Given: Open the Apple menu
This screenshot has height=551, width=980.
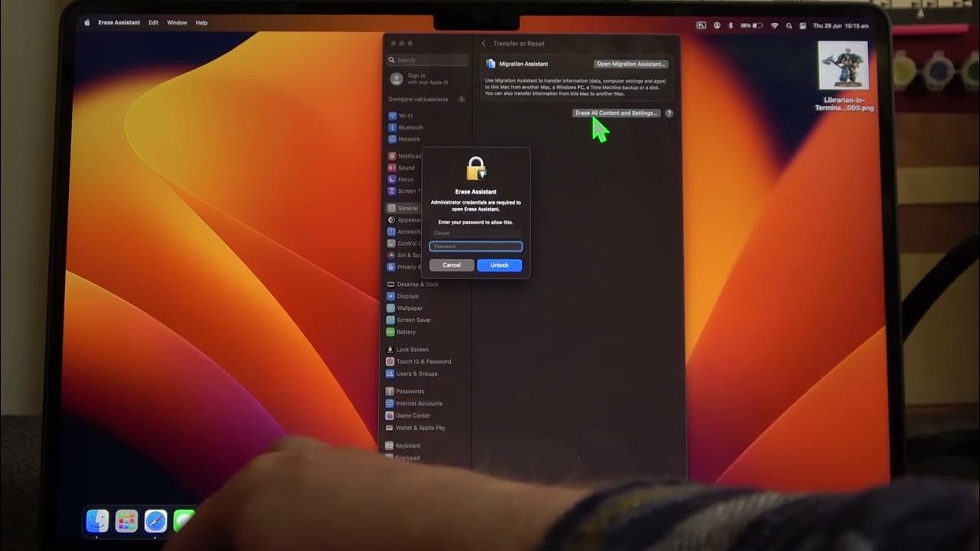Looking at the screenshot, I should (x=87, y=23).
